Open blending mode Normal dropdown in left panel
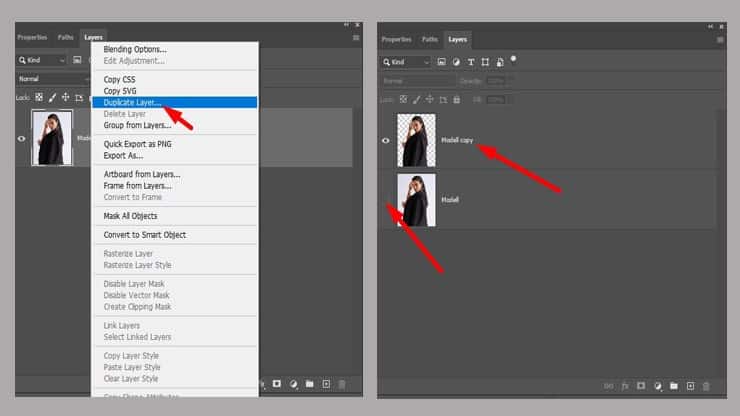740x416 pixels. [41, 78]
